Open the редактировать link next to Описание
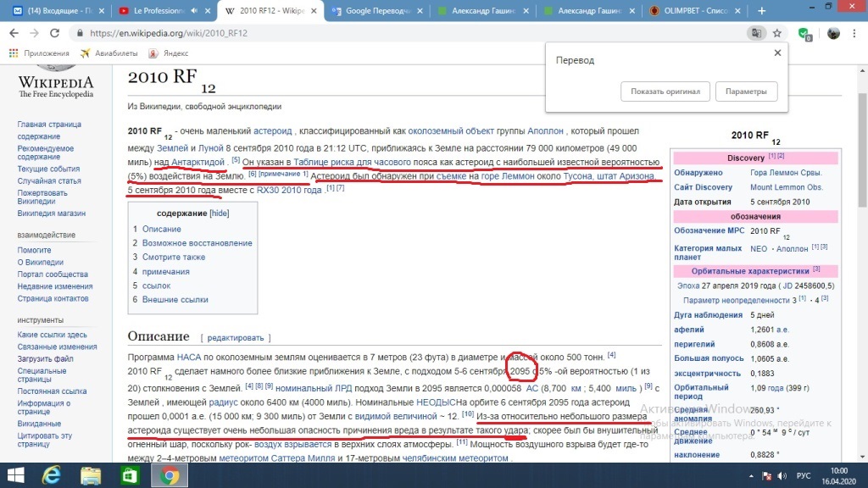This screenshot has width=868, height=488. (236, 337)
